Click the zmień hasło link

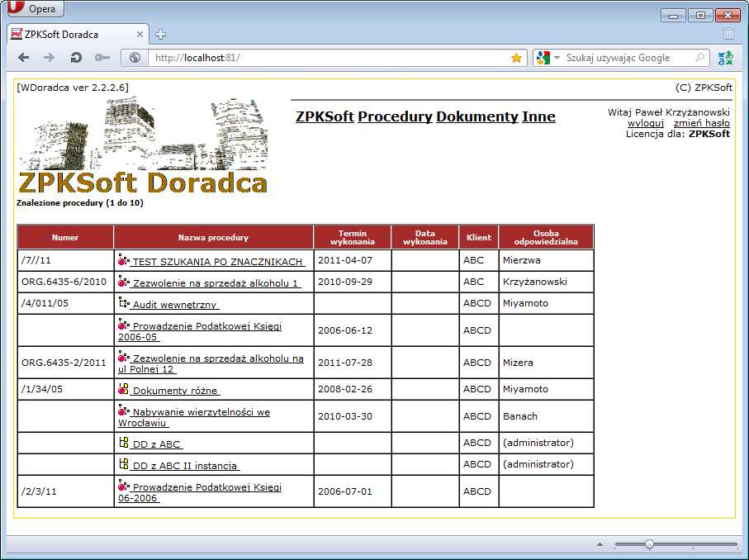pos(702,123)
